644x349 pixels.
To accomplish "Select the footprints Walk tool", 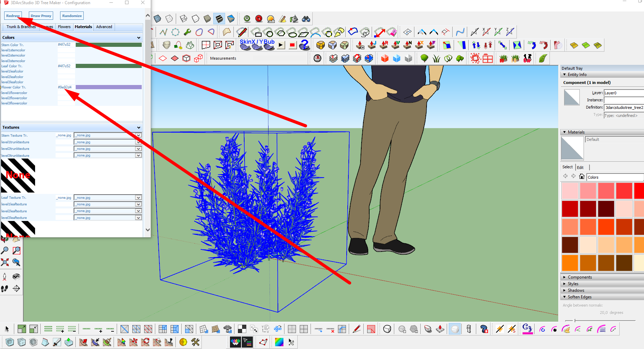I will (5, 288).
